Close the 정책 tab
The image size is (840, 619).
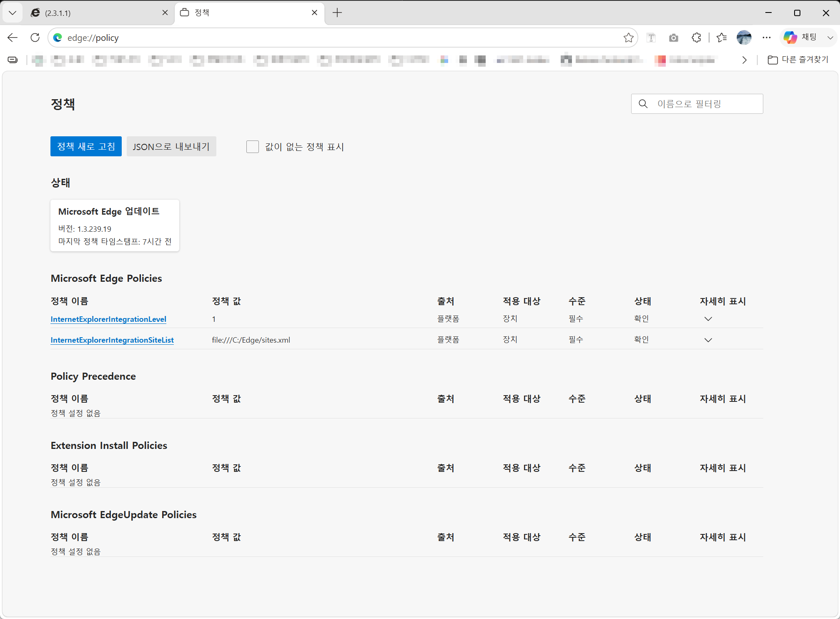(x=314, y=13)
